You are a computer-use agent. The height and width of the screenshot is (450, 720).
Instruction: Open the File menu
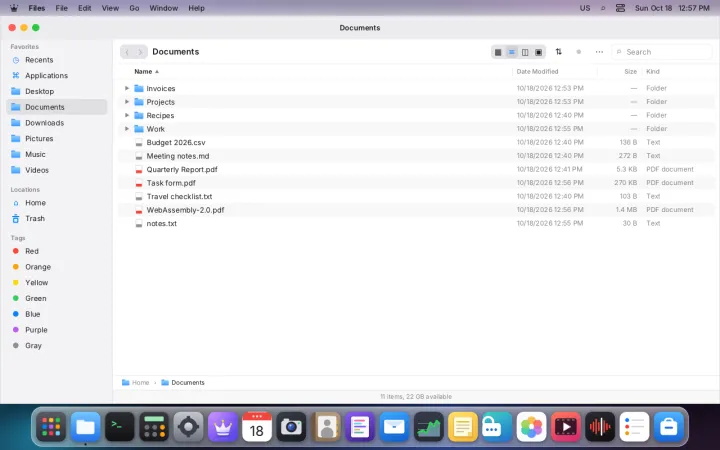tap(61, 8)
